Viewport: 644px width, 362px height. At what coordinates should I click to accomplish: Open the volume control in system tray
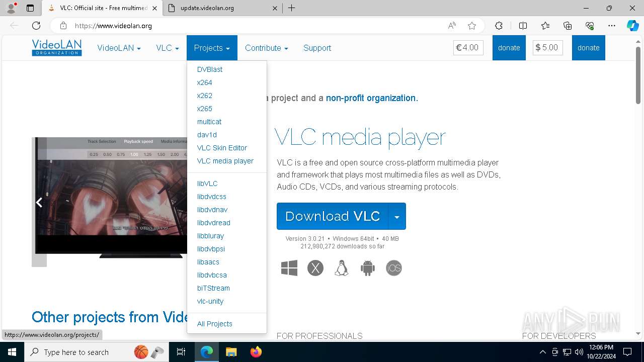(579, 352)
